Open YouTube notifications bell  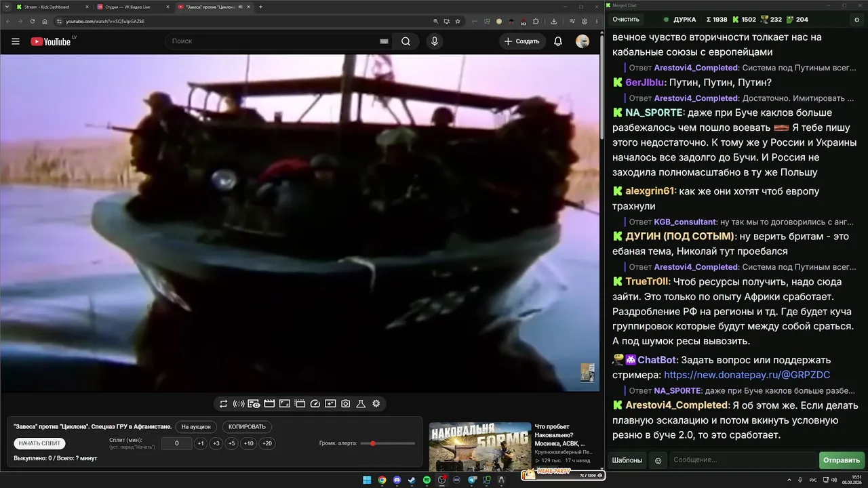coord(558,41)
